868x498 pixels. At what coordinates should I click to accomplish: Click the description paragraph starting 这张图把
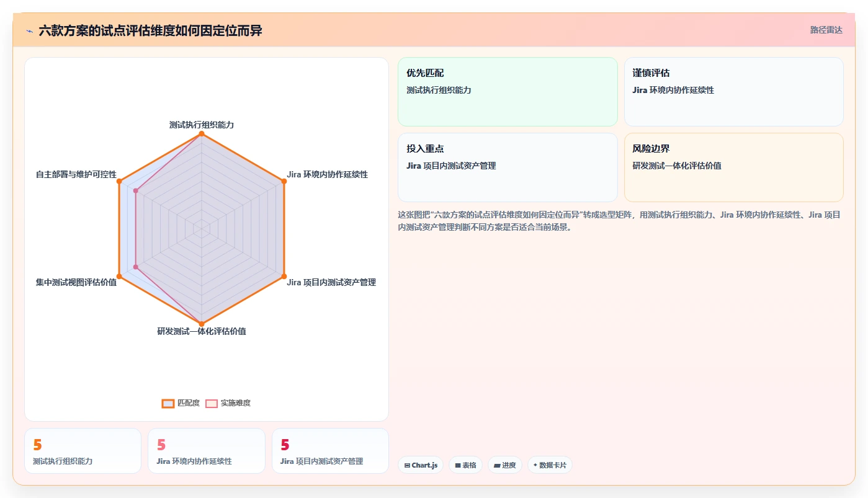point(619,221)
